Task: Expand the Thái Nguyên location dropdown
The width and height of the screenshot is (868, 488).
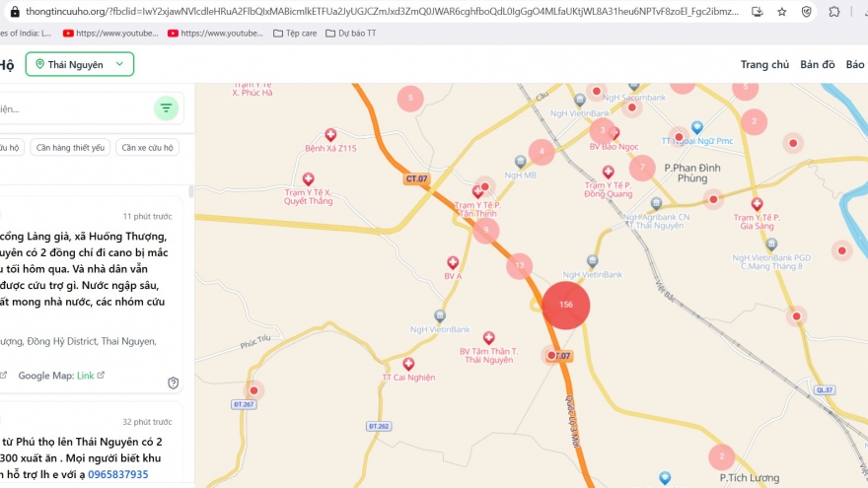Action: click(80, 64)
